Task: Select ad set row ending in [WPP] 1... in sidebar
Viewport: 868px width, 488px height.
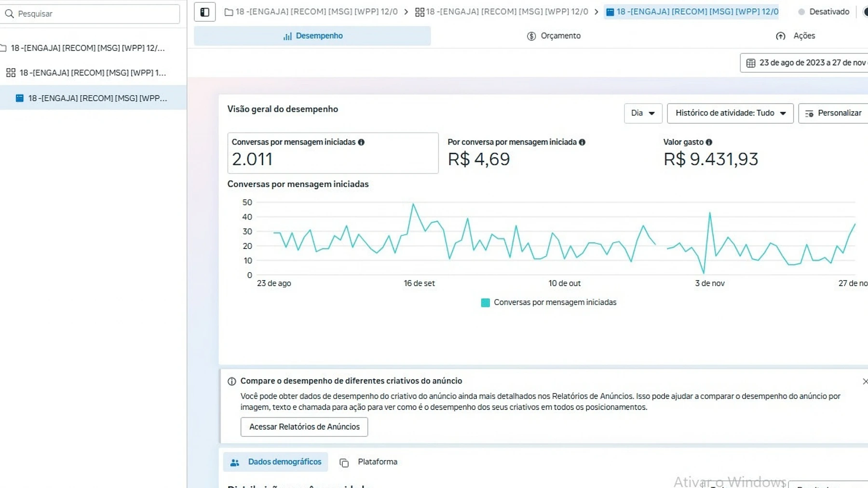Action: click(93, 73)
